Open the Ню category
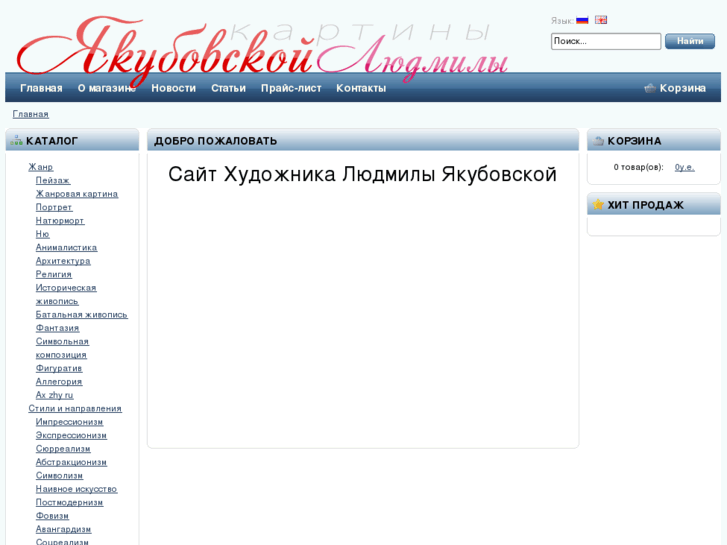Image resolution: width=727 pixels, height=545 pixels. tap(43, 234)
